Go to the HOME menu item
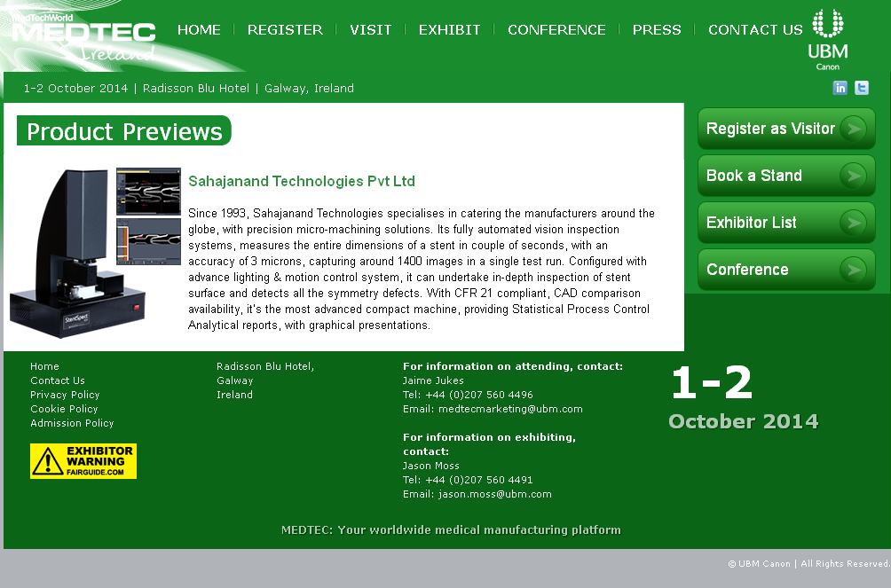The width and height of the screenshot is (891, 588). [199, 29]
